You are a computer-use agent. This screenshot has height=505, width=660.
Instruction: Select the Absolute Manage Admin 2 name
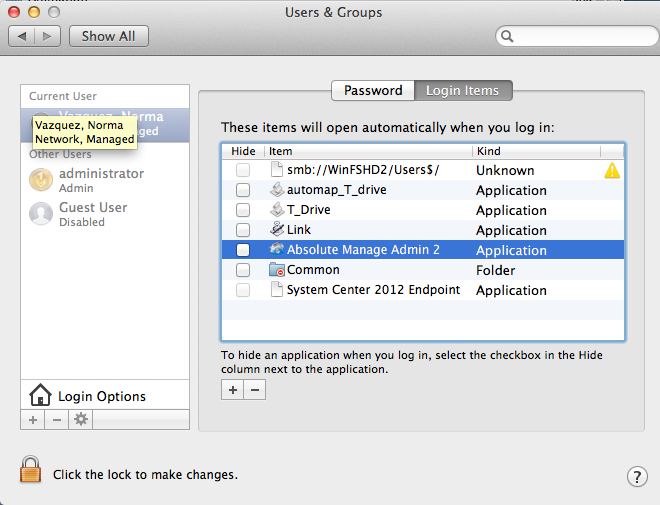(363, 250)
